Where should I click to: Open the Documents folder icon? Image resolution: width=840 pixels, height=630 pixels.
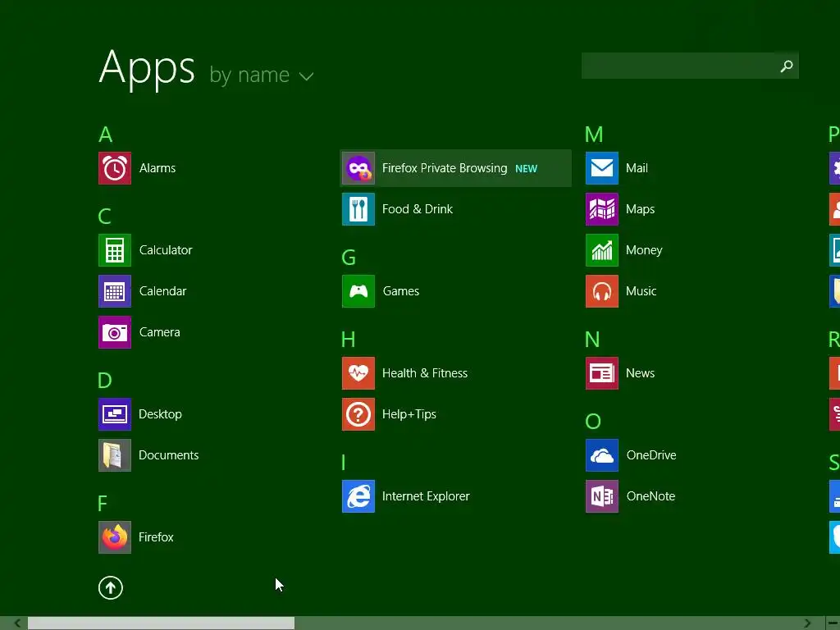pyautogui.click(x=115, y=455)
